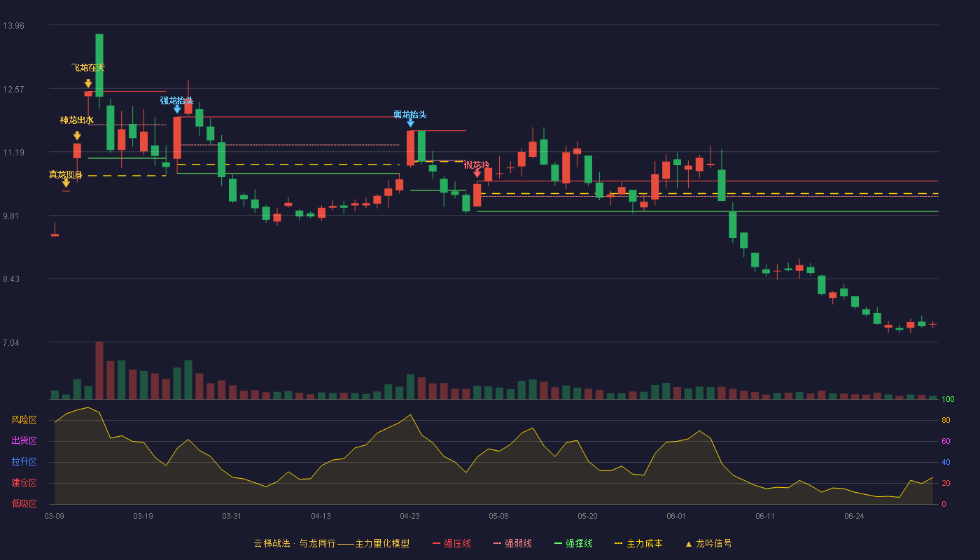
Task: Click the 06-24 date axis label
Action: coord(854,516)
